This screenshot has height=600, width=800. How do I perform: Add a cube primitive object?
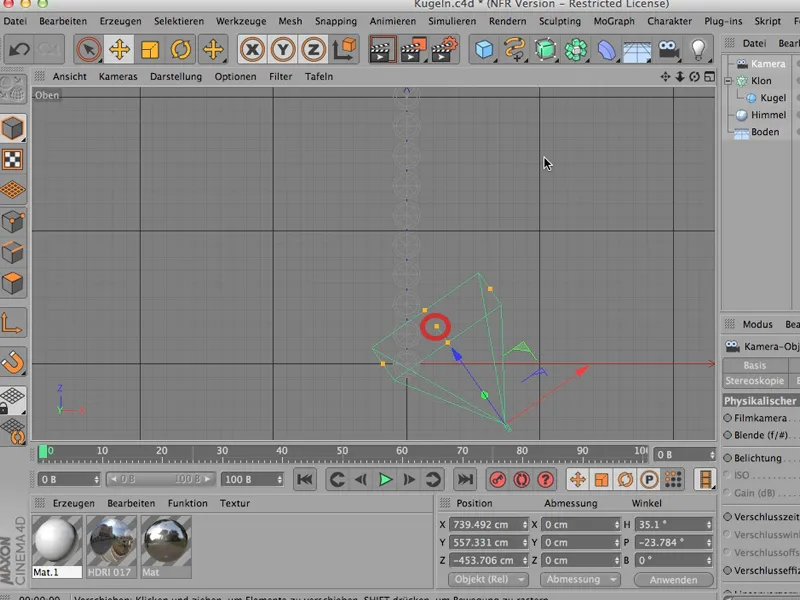[x=484, y=49]
